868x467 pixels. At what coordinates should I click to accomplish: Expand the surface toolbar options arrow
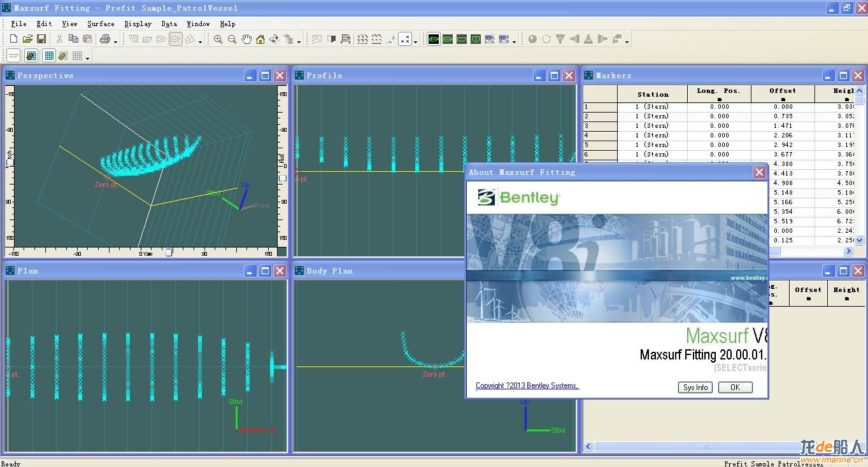(x=200, y=42)
